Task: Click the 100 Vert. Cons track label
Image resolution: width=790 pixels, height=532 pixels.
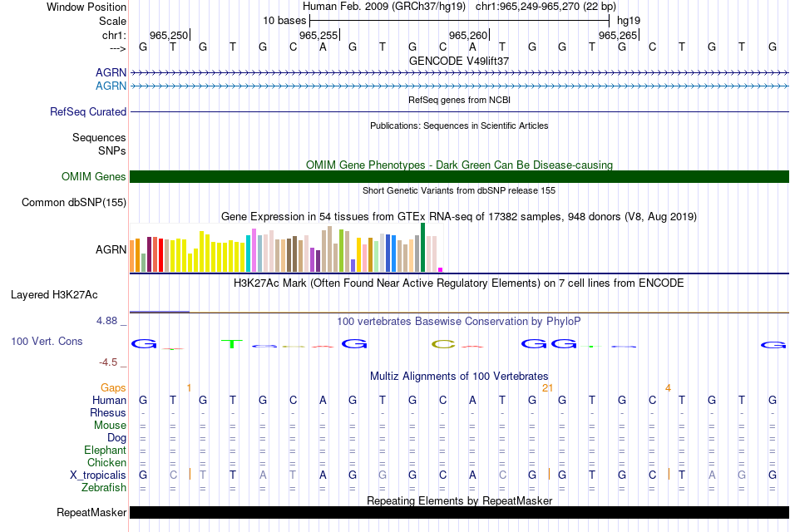Action: (x=47, y=341)
